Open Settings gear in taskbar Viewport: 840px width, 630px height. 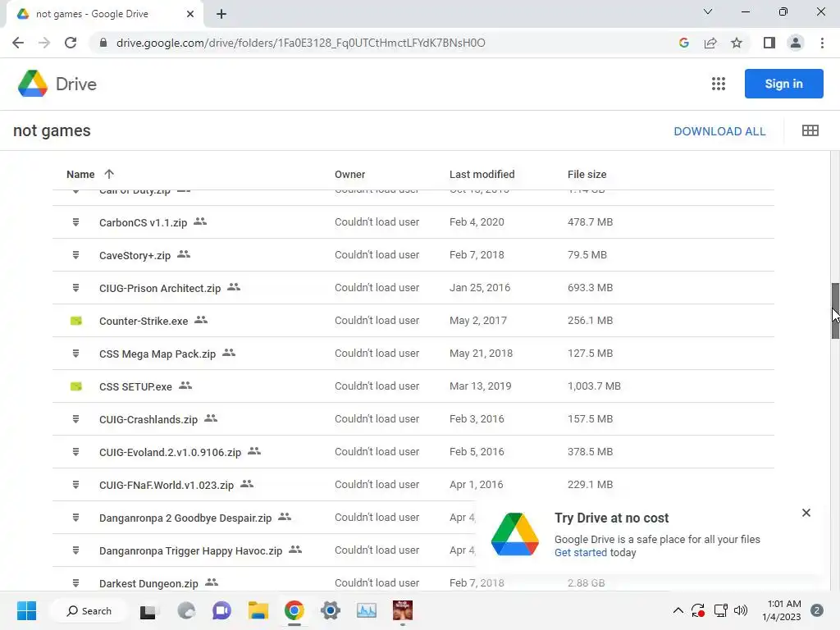(x=331, y=610)
